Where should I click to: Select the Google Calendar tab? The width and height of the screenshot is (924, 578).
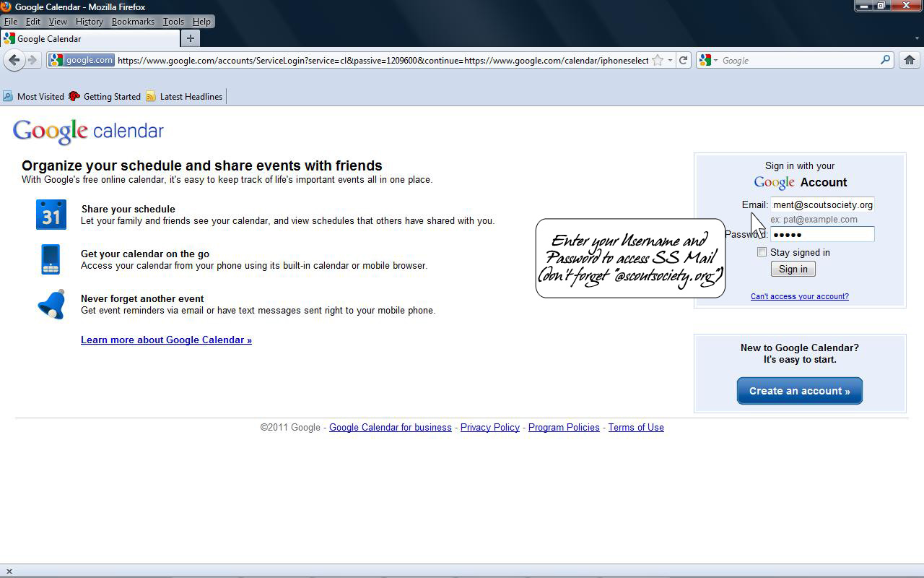click(90, 38)
